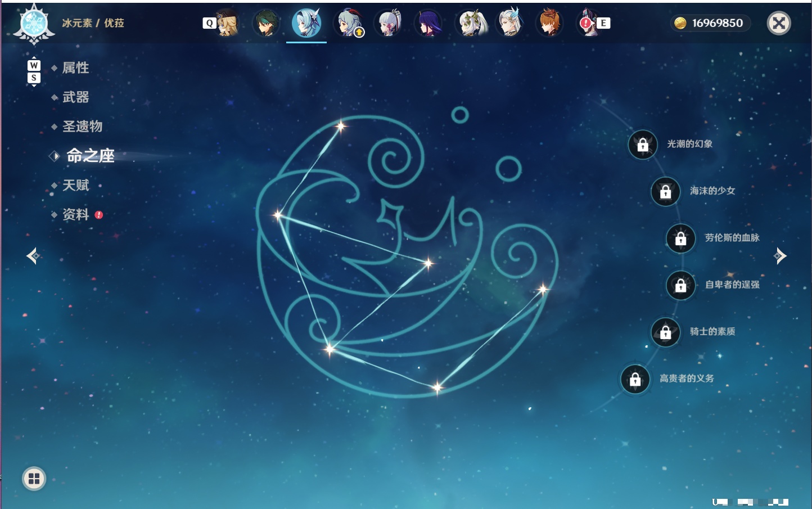812x509 pixels.
Task: Select the long white-haired portrait with blue feathers
Action: pyautogui.click(x=509, y=23)
